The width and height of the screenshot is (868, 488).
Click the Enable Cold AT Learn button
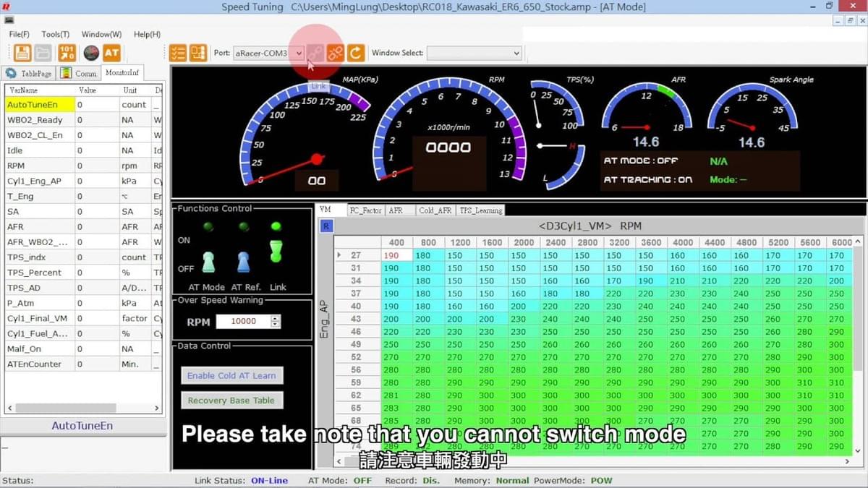click(231, 375)
